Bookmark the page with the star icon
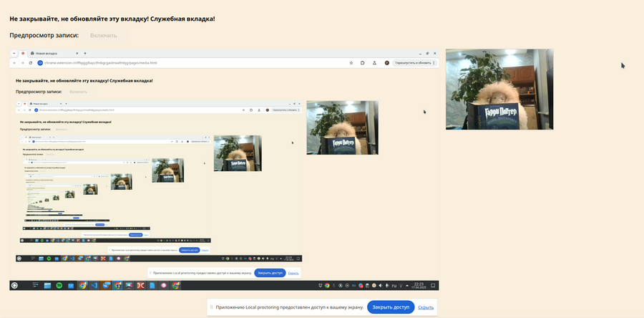Screen dimensions: 644x318 (x=351, y=63)
